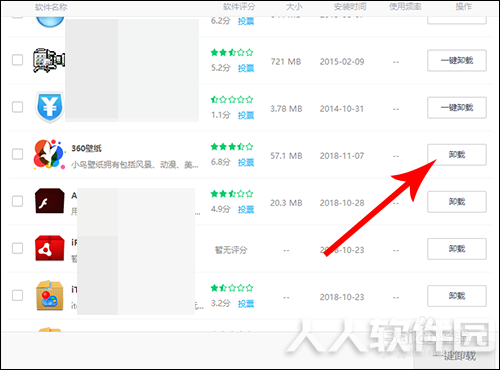500x370 pixels.
Task: Click the 暂无评分 text
Action: coord(231,250)
